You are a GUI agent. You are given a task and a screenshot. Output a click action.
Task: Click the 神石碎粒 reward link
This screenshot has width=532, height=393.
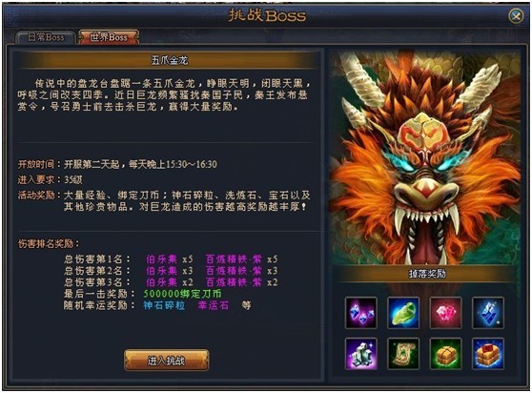click(x=164, y=305)
